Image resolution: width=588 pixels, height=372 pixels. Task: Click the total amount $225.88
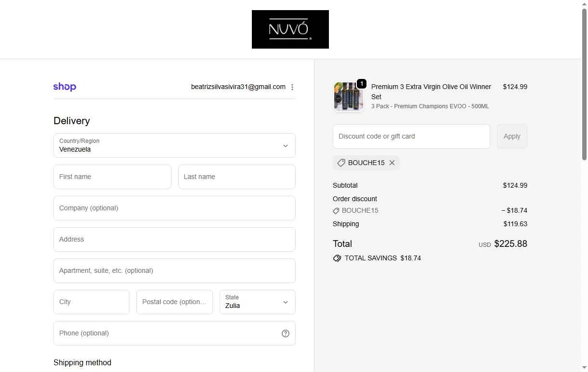coord(510,244)
